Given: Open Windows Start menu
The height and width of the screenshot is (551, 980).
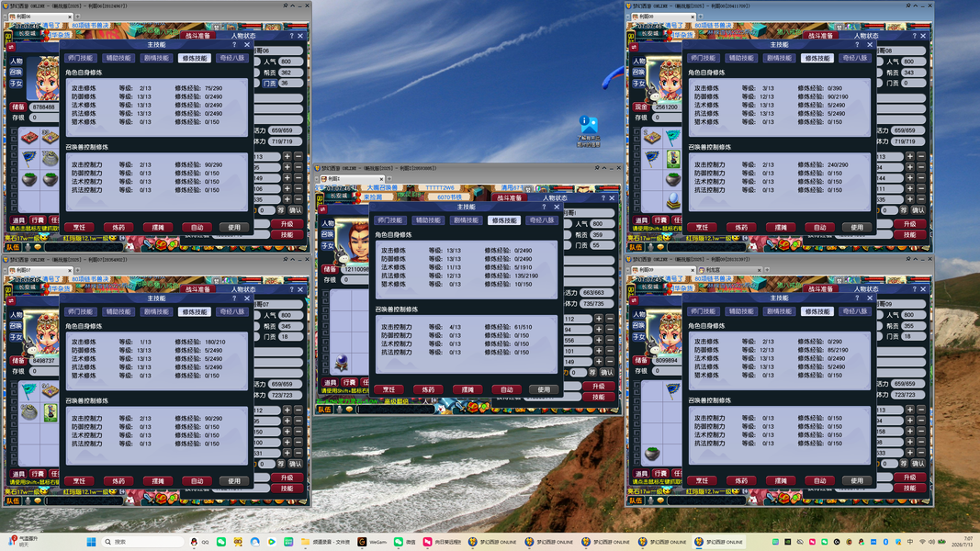Looking at the screenshot, I should (x=91, y=542).
